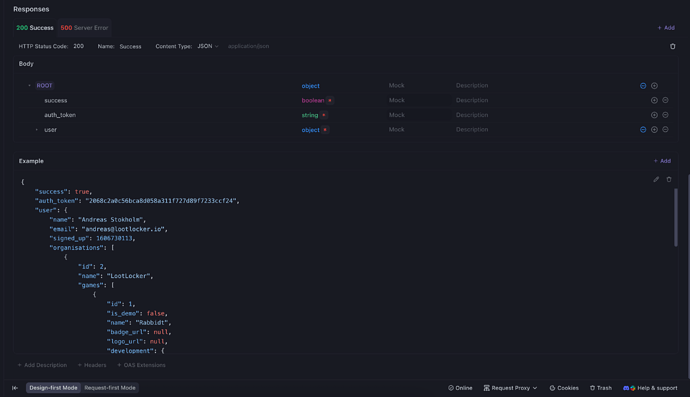Open Help & support

pos(650,388)
